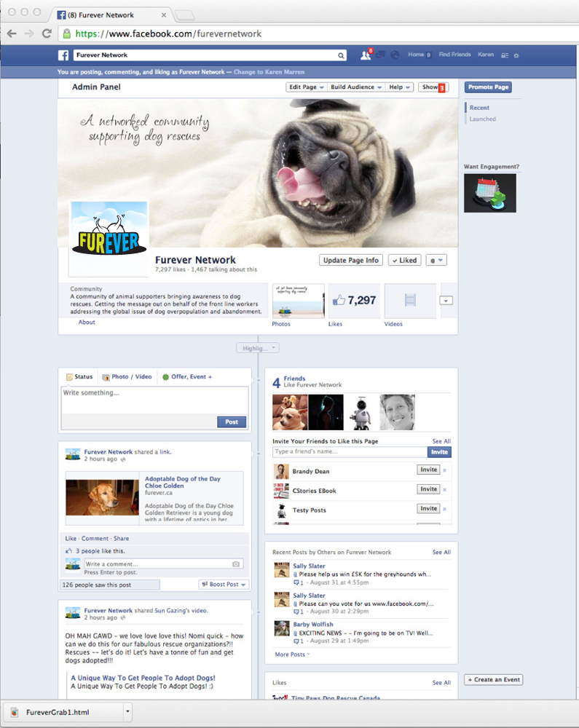Click See All for Recent Posts by Others

(441, 552)
